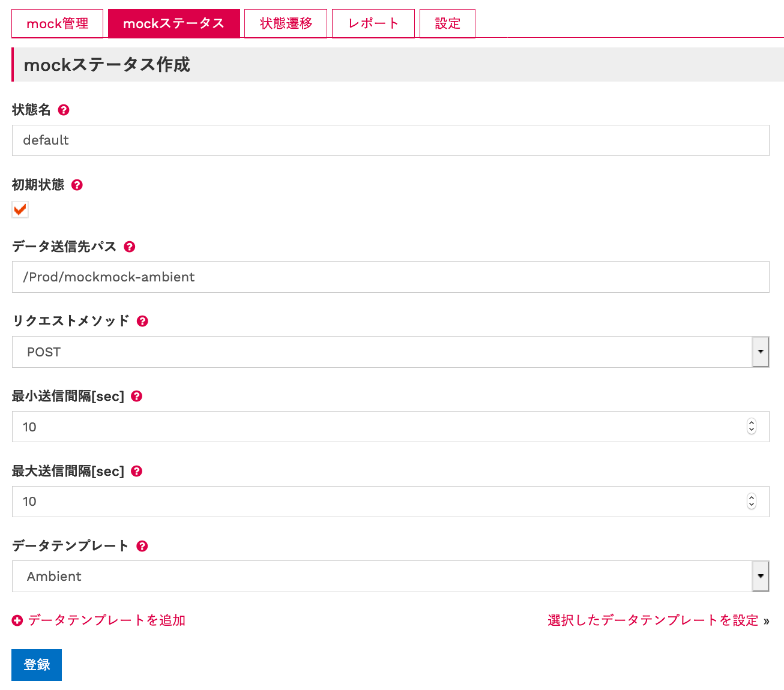Switch to the mock管理 tab
This screenshot has height=690, width=784.
(57, 23)
